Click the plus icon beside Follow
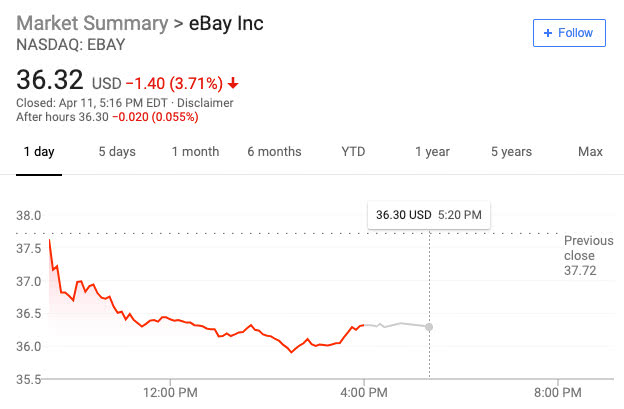The width and height of the screenshot is (624, 409). click(x=548, y=33)
